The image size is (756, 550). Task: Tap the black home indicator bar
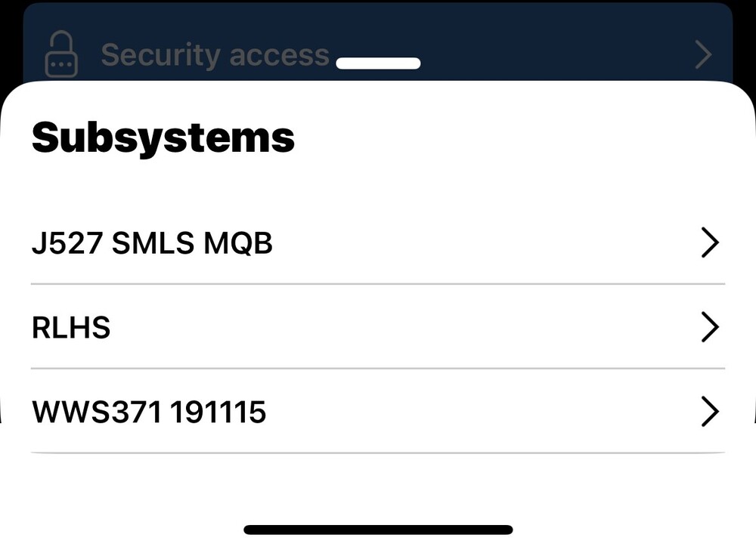tap(378, 530)
